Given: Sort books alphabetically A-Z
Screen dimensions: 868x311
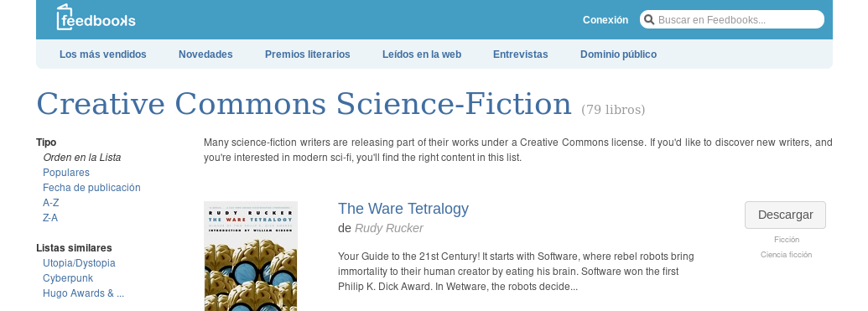Looking at the screenshot, I should click(x=51, y=203).
